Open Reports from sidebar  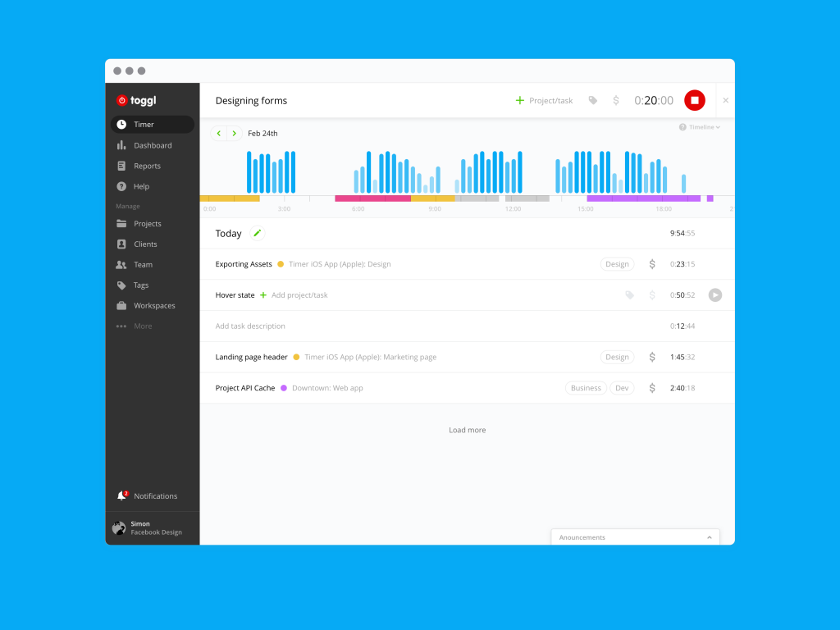tap(147, 166)
